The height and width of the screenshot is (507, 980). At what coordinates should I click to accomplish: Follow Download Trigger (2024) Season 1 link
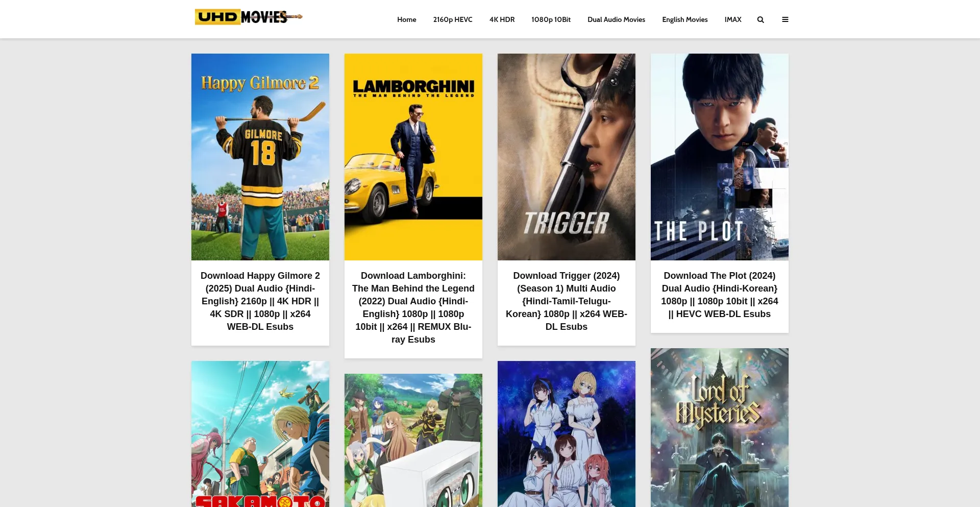tap(567, 301)
